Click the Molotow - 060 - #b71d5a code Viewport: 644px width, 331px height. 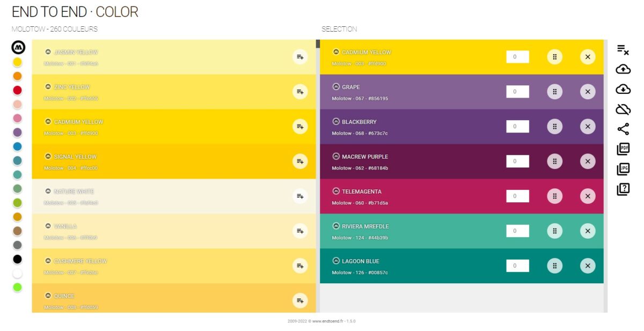point(360,203)
